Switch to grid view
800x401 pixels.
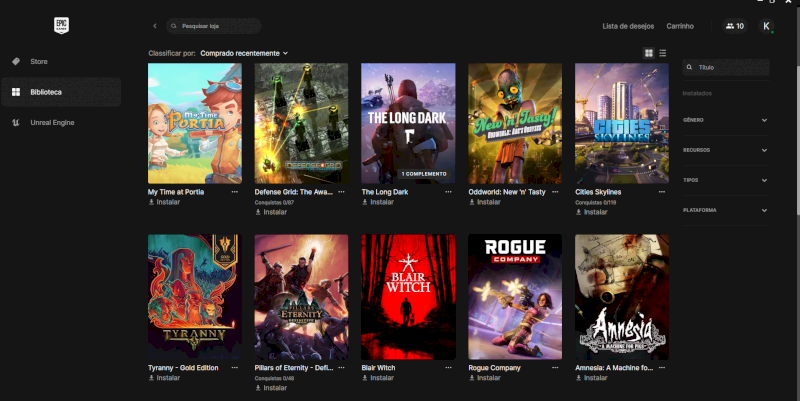tap(649, 53)
